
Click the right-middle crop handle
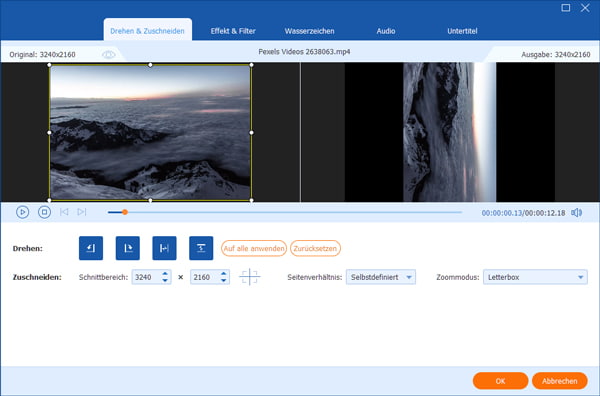point(251,132)
